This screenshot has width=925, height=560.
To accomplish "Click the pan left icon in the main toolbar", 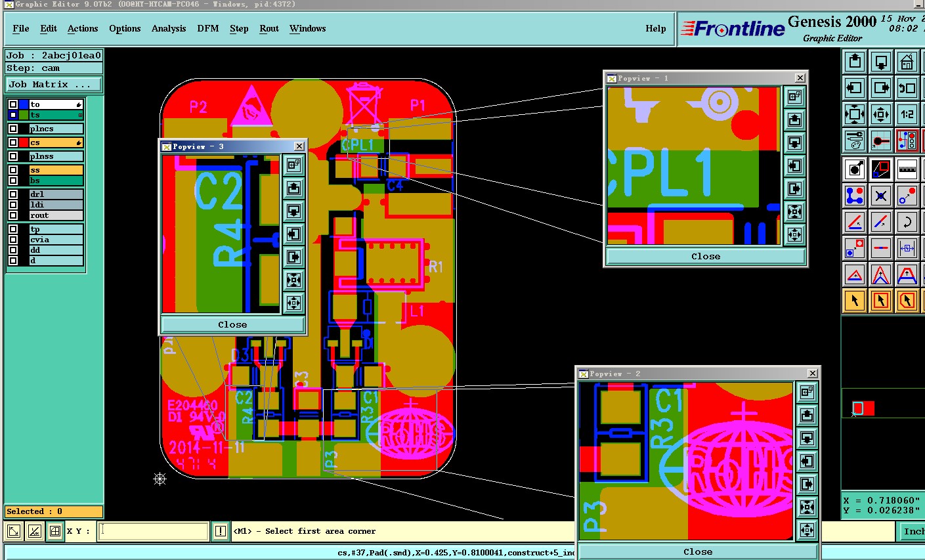I will tap(855, 87).
